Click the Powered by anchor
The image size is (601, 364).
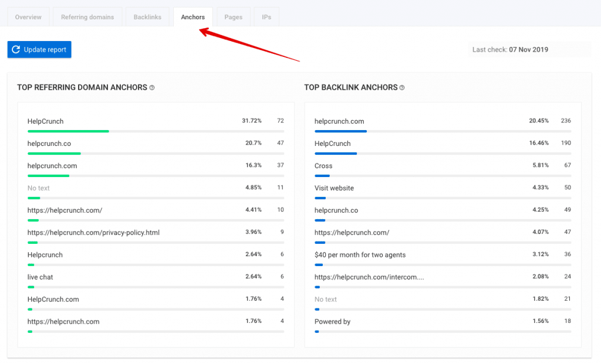(x=332, y=321)
